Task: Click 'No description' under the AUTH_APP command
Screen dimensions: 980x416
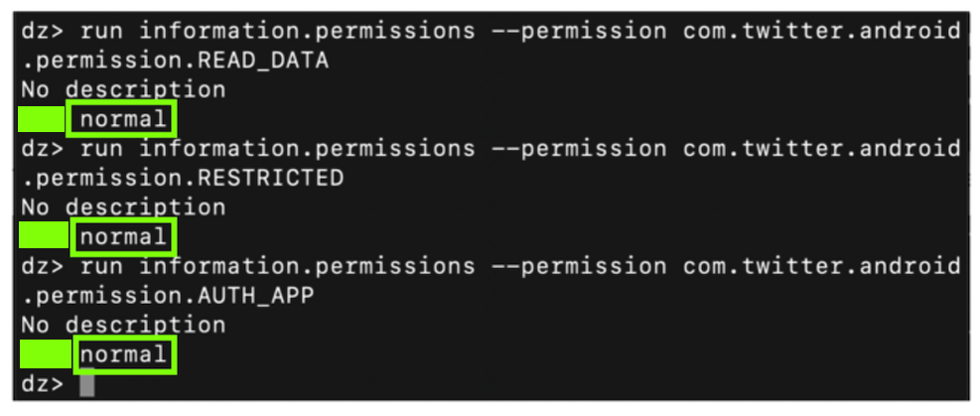Action: tap(123, 325)
